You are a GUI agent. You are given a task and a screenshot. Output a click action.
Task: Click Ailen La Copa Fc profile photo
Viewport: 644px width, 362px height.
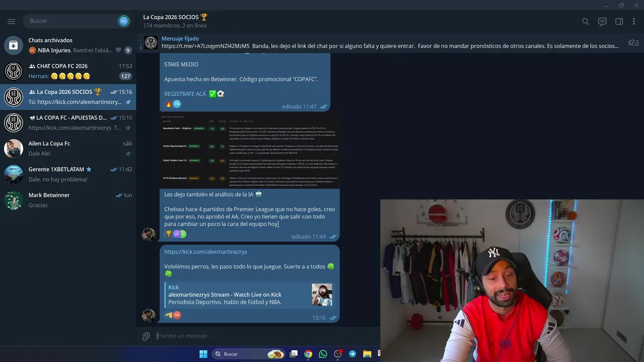tap(14, 148)
